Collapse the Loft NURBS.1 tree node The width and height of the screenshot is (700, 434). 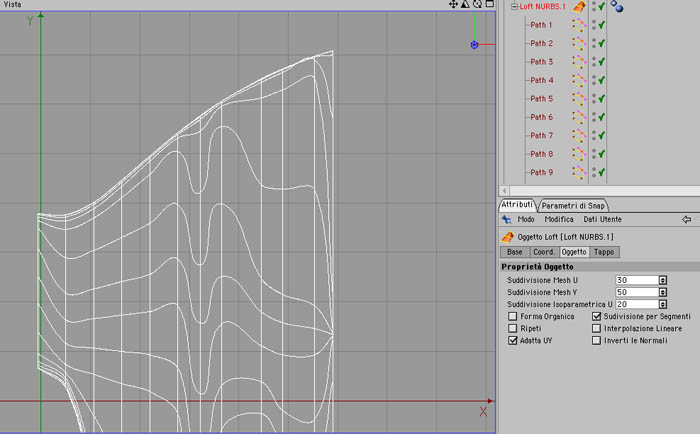(x=514, y=7)
